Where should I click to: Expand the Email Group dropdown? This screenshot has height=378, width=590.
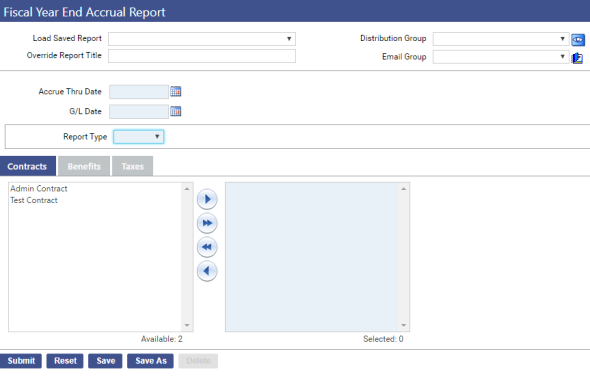pos(500,57)
